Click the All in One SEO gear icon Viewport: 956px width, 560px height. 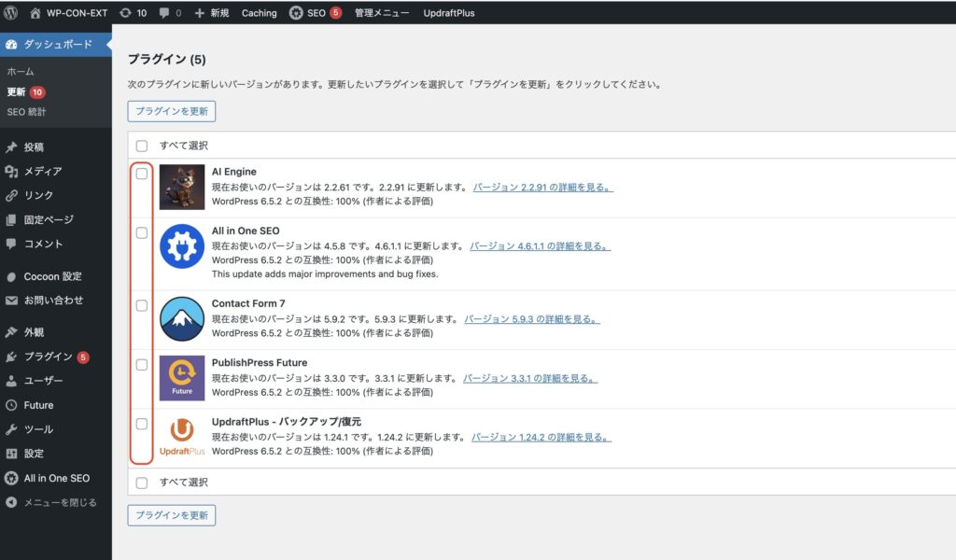point(181,246)
